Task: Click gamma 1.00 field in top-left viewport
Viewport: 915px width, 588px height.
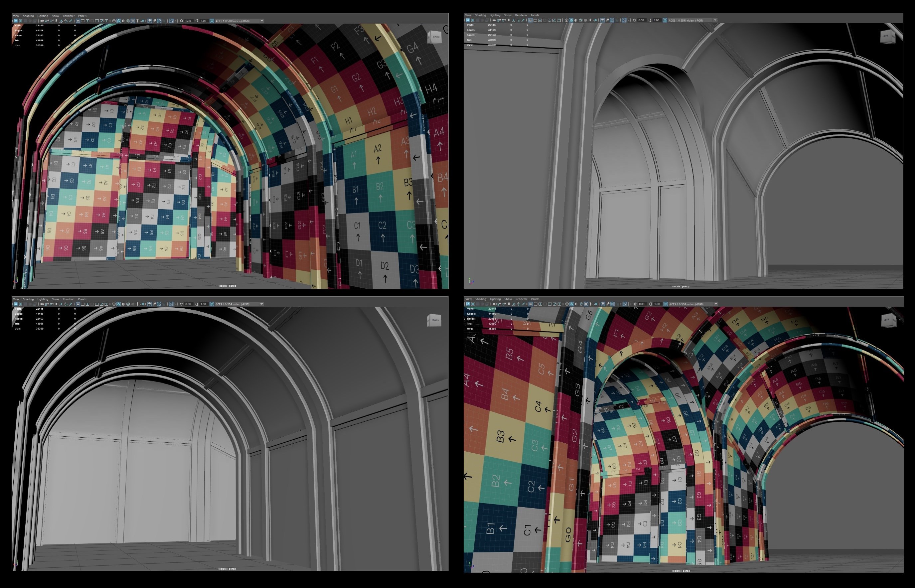Action: [204, 21]
